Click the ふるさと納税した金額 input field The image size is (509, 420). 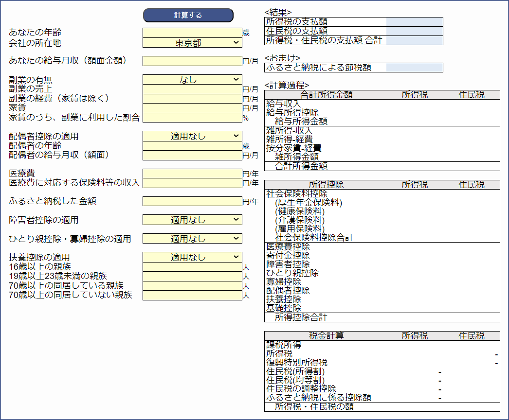pos(192,201)
